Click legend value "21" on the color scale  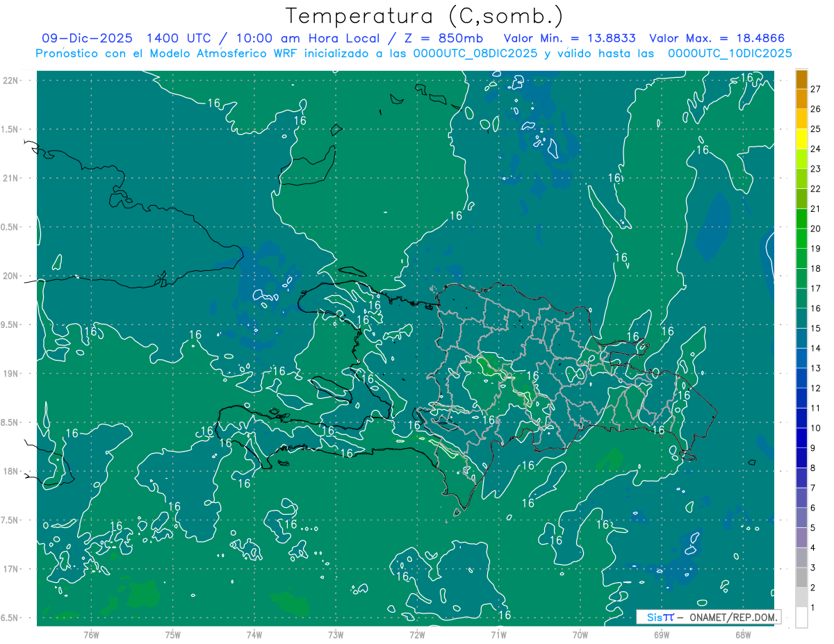point(816,208)
